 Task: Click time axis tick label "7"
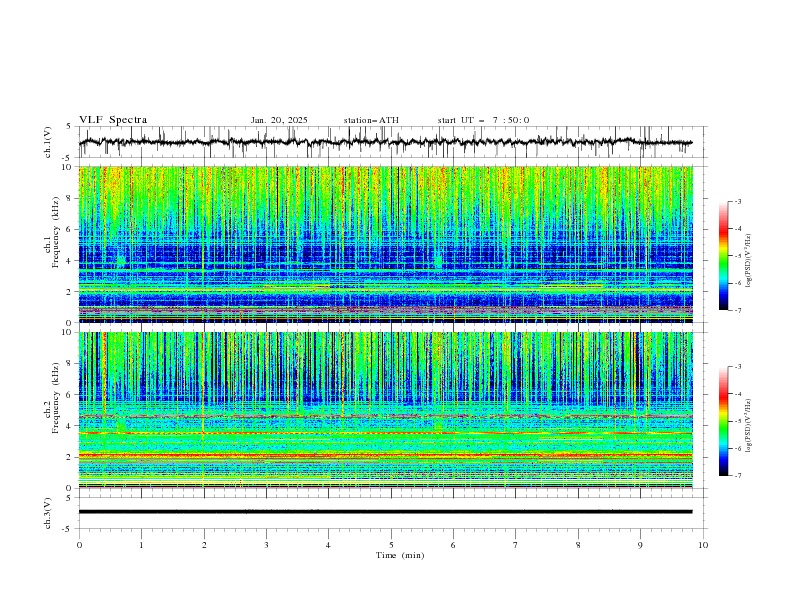tap(516, 545)
